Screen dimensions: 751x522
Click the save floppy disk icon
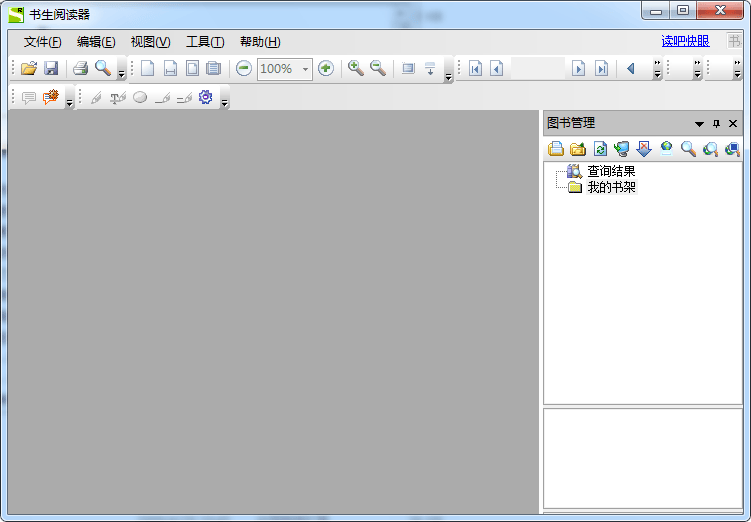coord(51,69)
